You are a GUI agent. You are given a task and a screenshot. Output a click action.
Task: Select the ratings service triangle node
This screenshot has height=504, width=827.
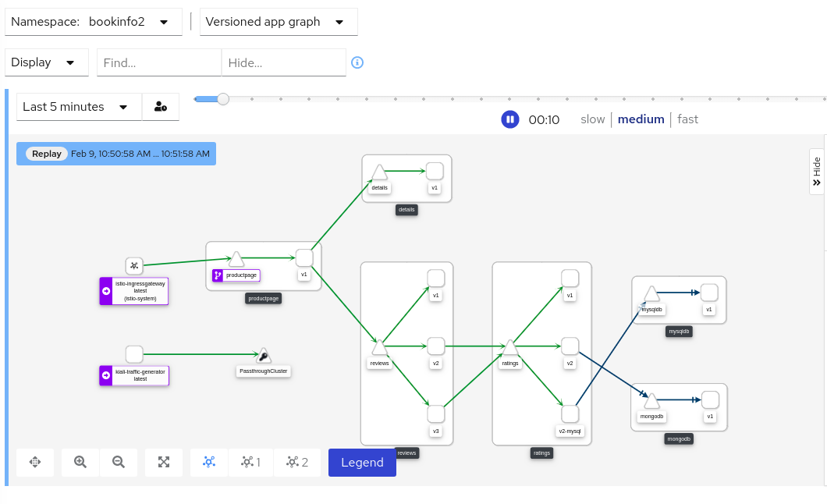510,347
